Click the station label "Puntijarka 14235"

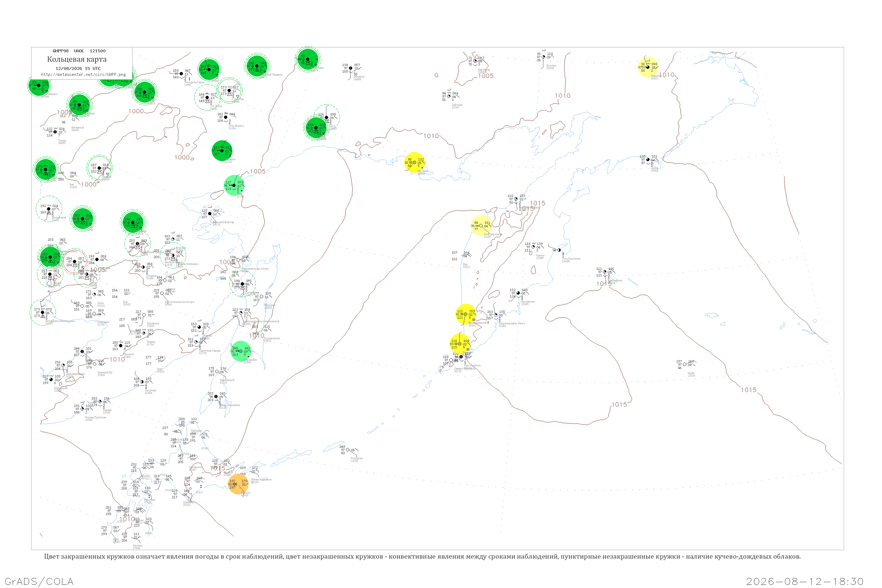356,459
